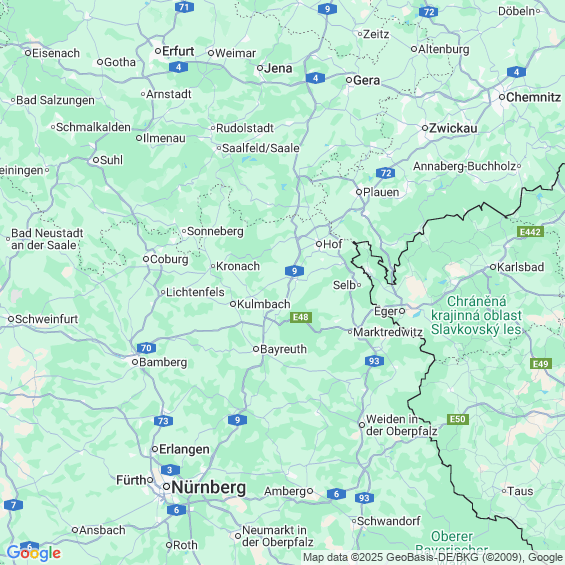Click the E49 route shield
Viewport: 565px width, 565px height.
point(541,364)
